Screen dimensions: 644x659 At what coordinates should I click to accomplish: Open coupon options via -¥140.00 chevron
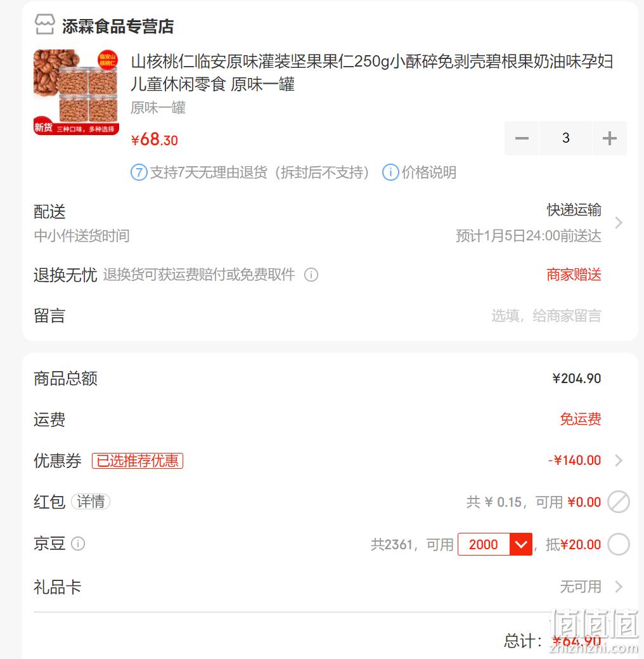[619, 460]
